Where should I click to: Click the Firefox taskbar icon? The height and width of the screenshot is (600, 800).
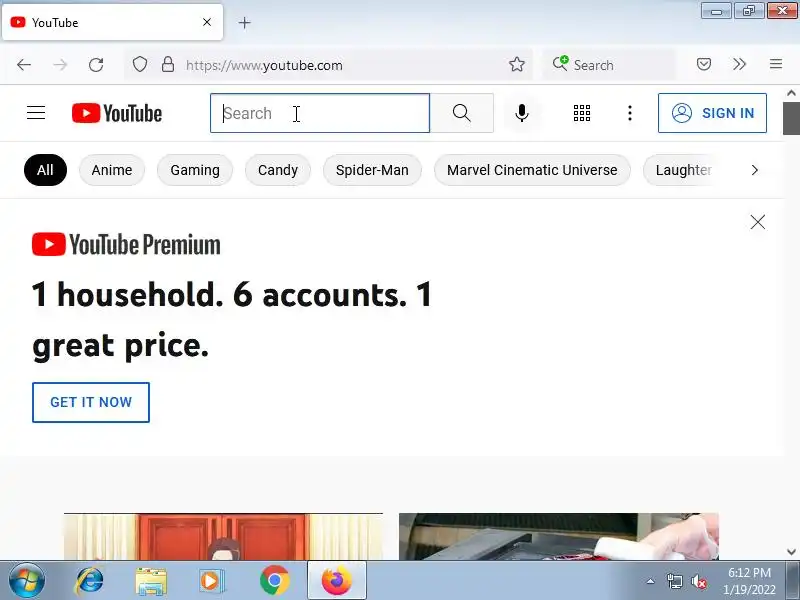click(x=337, y=580)
